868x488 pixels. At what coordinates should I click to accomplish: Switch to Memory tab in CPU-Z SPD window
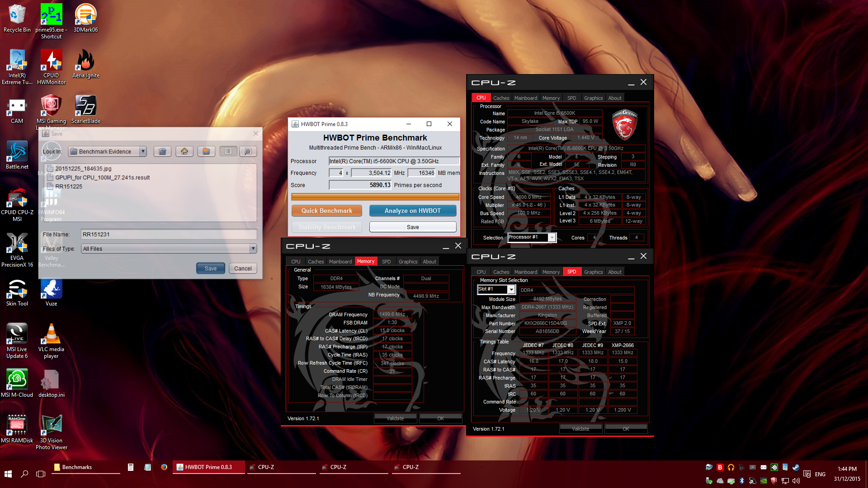(551, 272)
